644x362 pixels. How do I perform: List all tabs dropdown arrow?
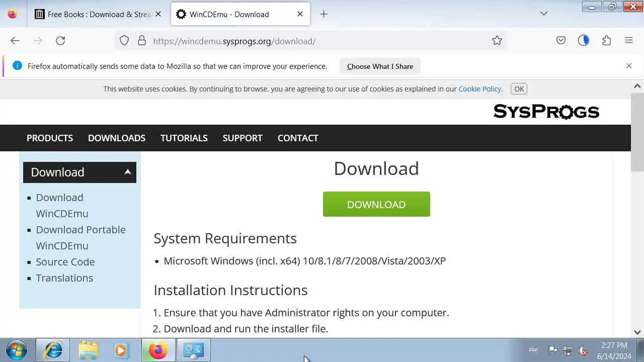point(544,14)
